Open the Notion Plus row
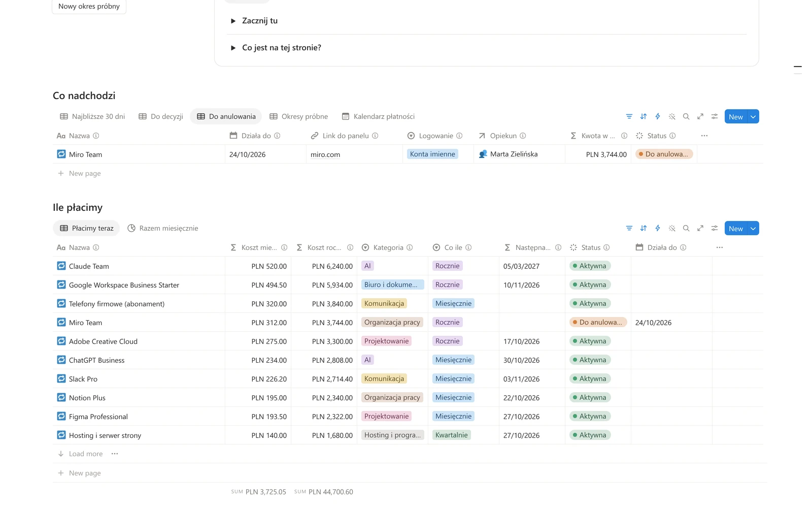Screen dimensions: 812x508 87,398
